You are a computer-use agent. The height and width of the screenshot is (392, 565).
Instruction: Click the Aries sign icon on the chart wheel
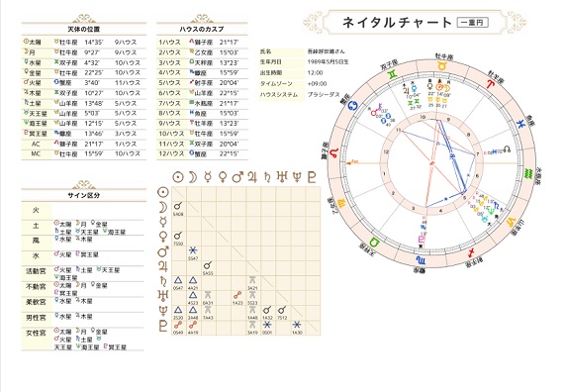click(x=491, y=84)
